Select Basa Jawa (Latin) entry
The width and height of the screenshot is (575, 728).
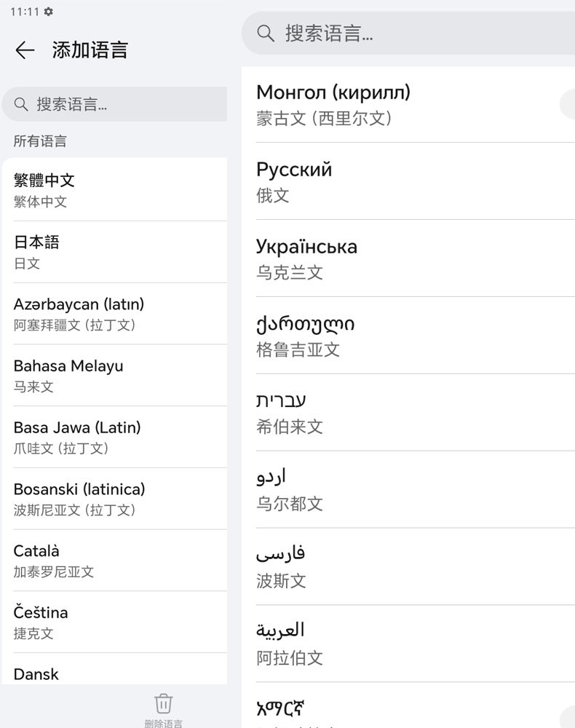(116, 437)
